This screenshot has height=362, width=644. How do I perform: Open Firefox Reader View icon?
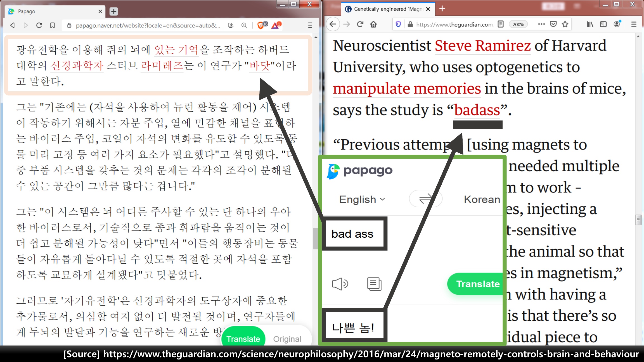click(x=501, y=24)
